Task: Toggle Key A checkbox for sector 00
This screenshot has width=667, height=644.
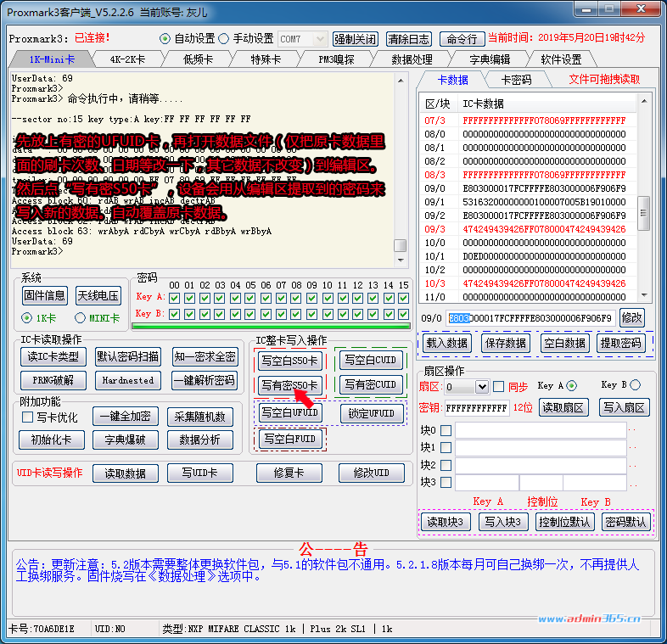Action: (x=175, y=298)
